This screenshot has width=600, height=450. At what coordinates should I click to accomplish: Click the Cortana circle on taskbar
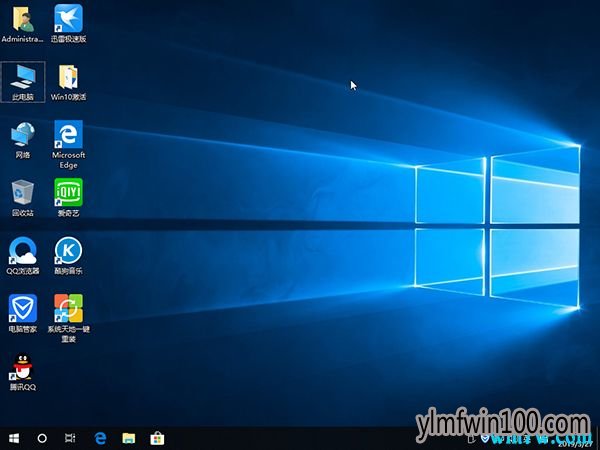click(x=42, y=438)
